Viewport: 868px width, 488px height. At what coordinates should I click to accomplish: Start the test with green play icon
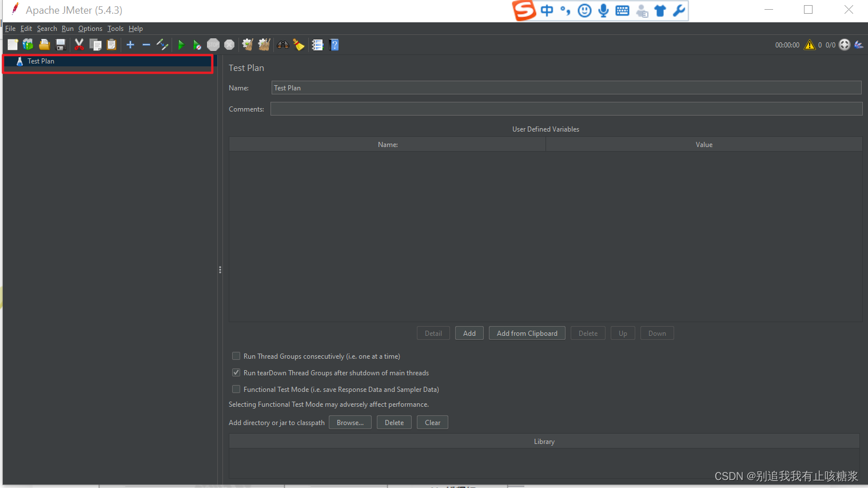[181, 45]
